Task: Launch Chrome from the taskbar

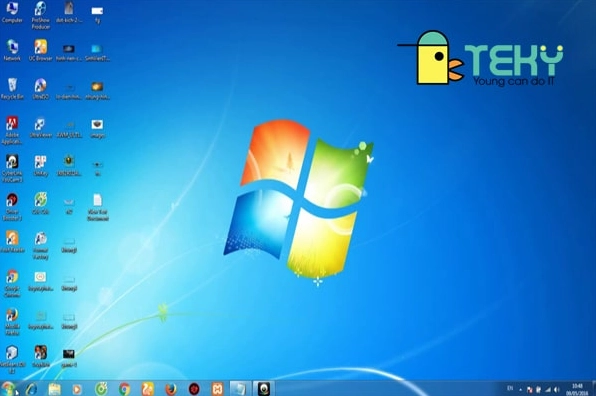Action: [x=124, y=389]
